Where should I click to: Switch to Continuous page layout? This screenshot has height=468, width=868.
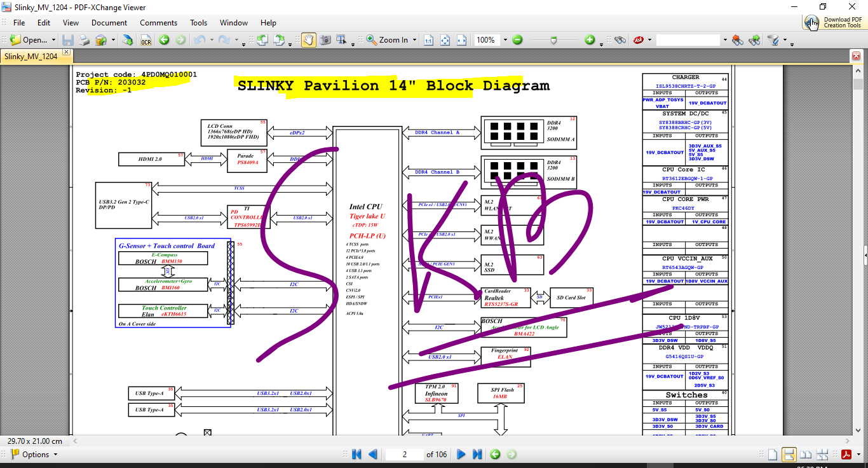789,455
